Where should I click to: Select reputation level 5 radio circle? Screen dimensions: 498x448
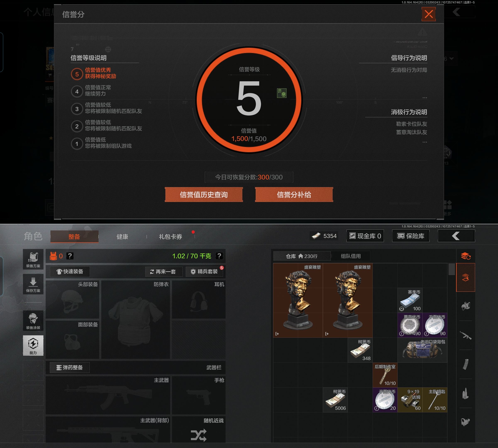pos(77,74)
